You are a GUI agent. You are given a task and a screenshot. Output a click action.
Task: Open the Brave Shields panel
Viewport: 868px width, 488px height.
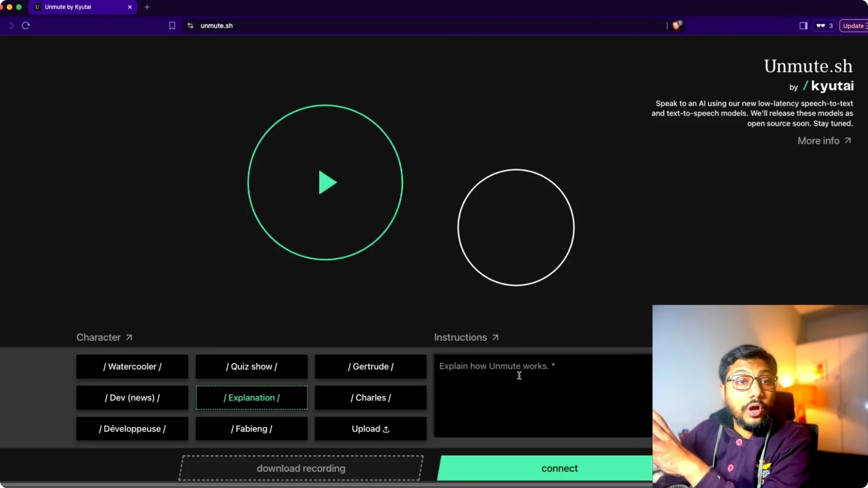pyautogui.click(x=677, y=25)
